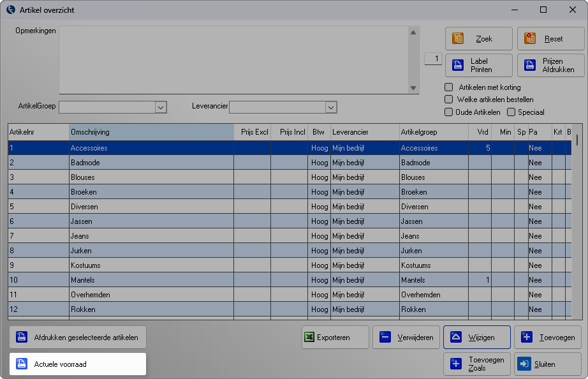Screen dimensions: 588x379
Task: Click Vrd value 5 in Accessoires row
Action: click(488, 148)
